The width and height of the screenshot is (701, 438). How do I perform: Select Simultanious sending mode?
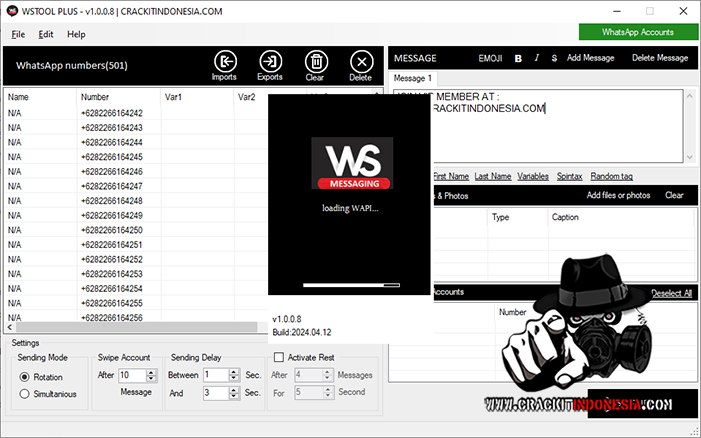(26, 394)
